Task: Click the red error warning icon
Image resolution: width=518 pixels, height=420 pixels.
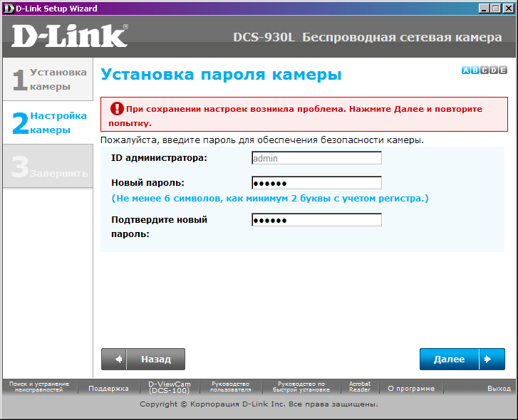Action: point(115,109)
